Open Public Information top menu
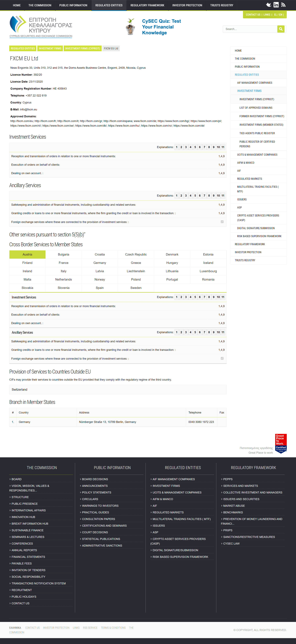The height and width of the screenshot is (644, 296). tap(73, 5)
